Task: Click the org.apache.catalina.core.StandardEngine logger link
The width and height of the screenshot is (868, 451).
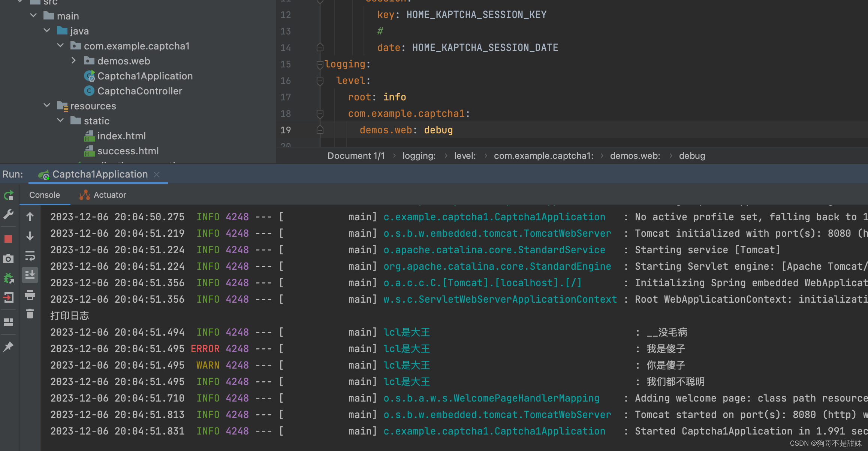Action: (x=497, y=266)
